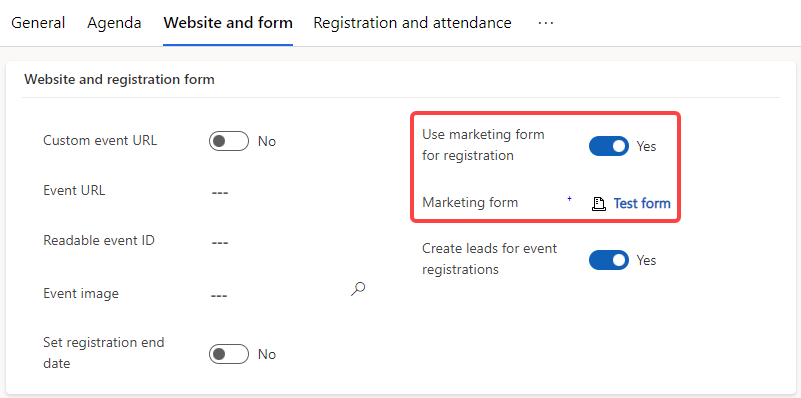Click the Event image search magnifier icon
This screenshot has width=801, height=398.
point(358,289)
